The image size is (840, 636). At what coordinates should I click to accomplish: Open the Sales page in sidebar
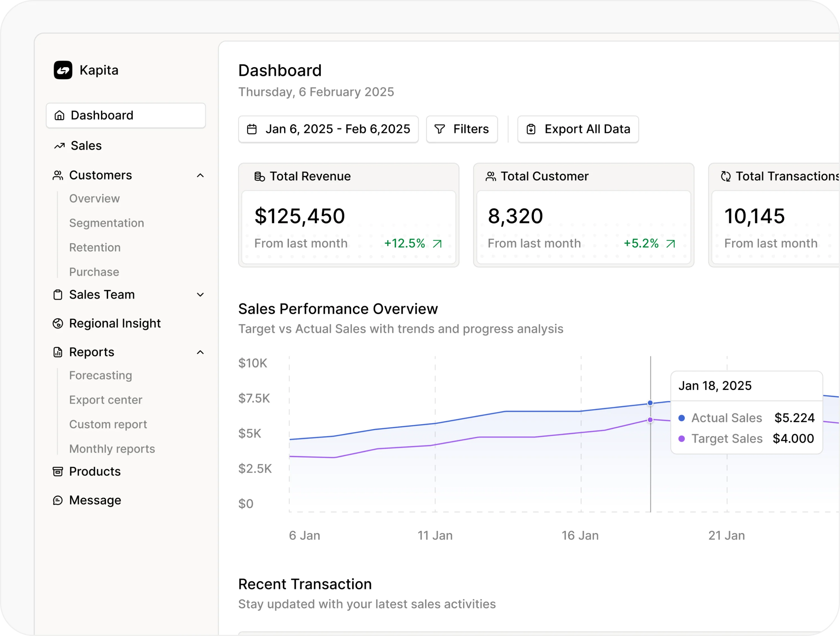coord(86,146)
